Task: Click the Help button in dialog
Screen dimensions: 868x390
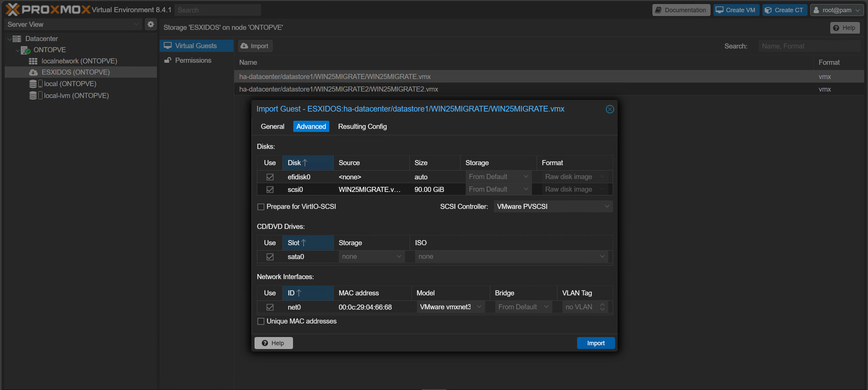Action: click(274, 343)
